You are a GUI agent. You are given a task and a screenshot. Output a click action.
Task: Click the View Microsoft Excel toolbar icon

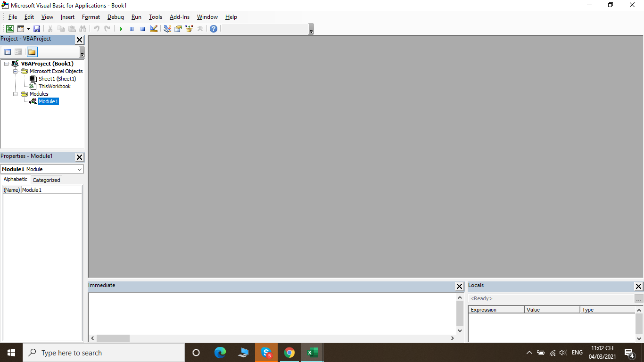pos(9,29)
